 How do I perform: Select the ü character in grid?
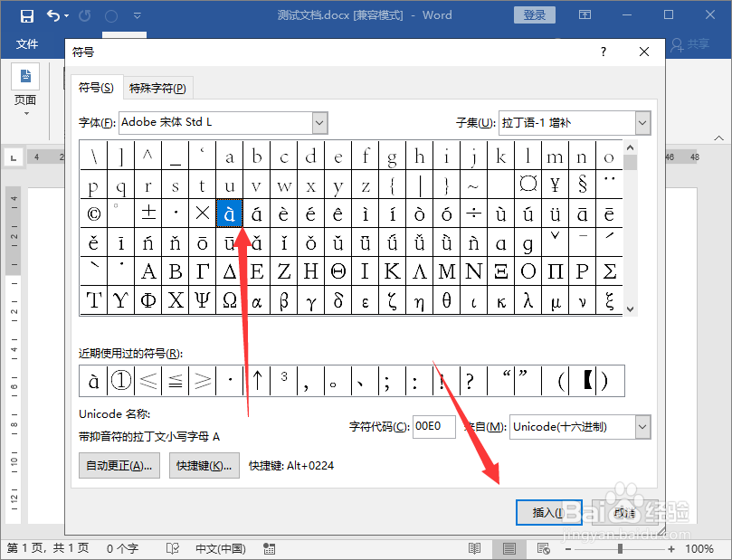(x=555, y=214)
